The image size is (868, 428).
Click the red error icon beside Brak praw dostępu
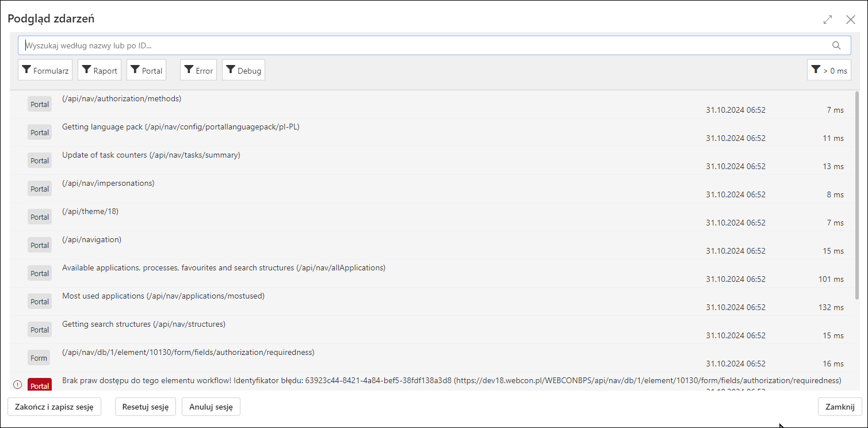(x=17, y=384)
